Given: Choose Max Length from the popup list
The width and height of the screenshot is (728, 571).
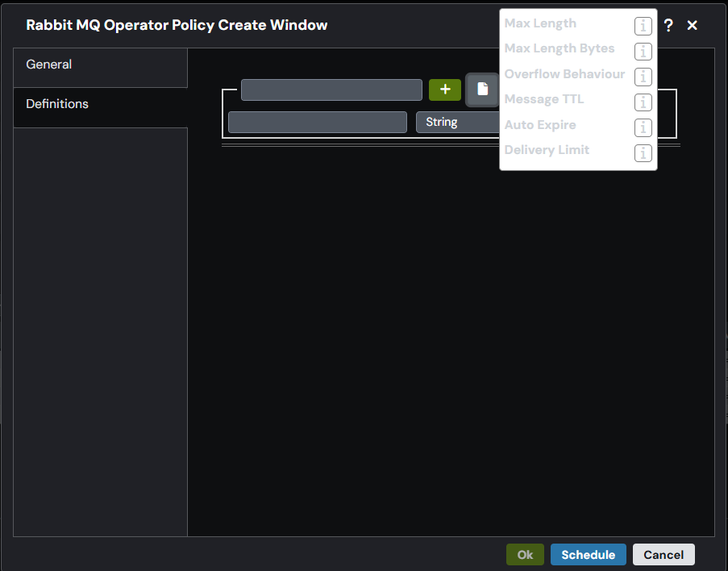Looking at the screenshot, I should click(x=540, y=23).
